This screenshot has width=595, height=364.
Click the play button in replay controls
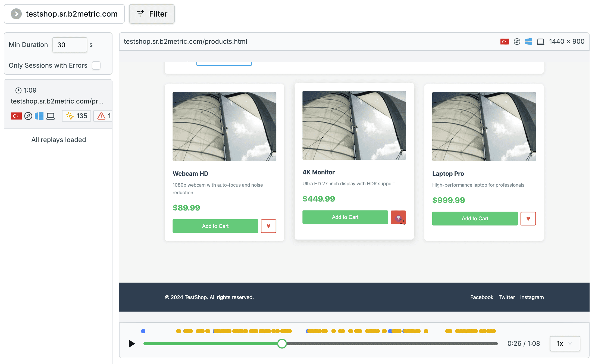click(131, 344)
